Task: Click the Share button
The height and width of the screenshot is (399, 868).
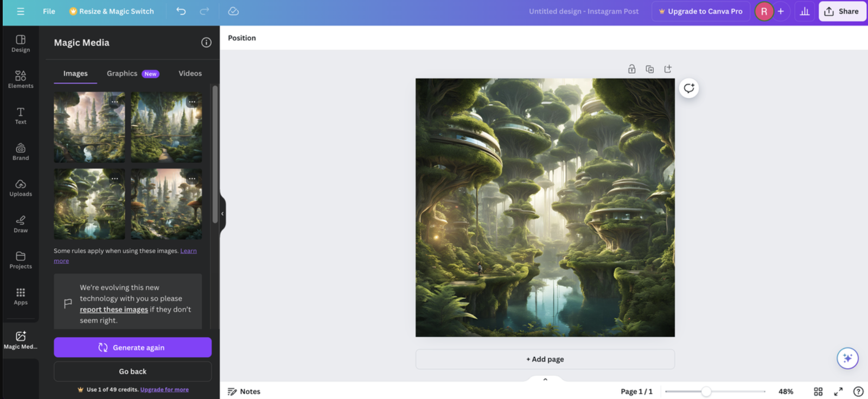Action: point(842,11)
